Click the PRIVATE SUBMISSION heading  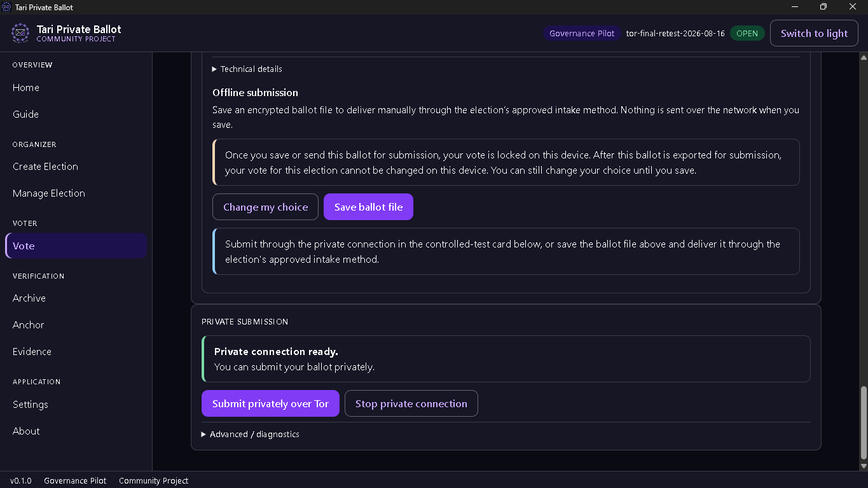[245, 322]
